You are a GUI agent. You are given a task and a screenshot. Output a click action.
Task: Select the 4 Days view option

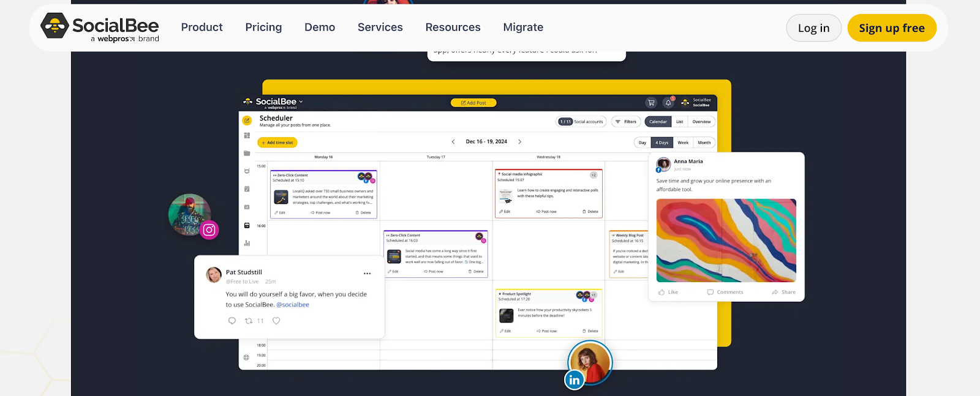(662, 143)
